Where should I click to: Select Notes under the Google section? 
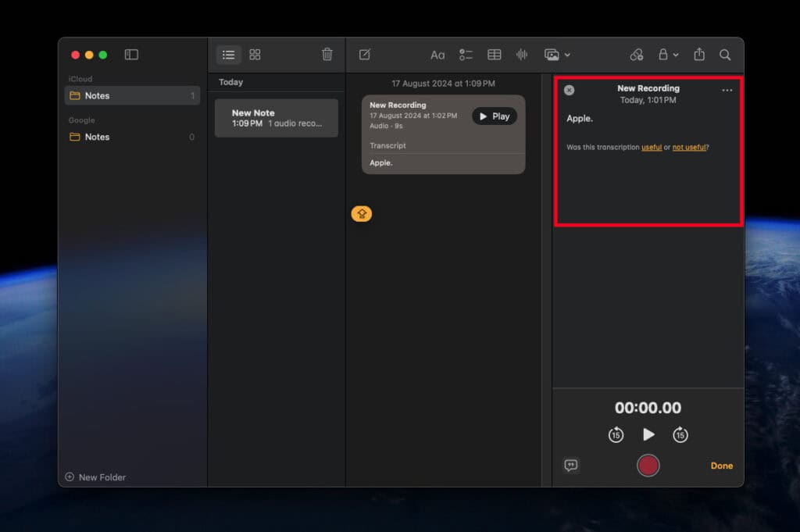click(96, 137)
